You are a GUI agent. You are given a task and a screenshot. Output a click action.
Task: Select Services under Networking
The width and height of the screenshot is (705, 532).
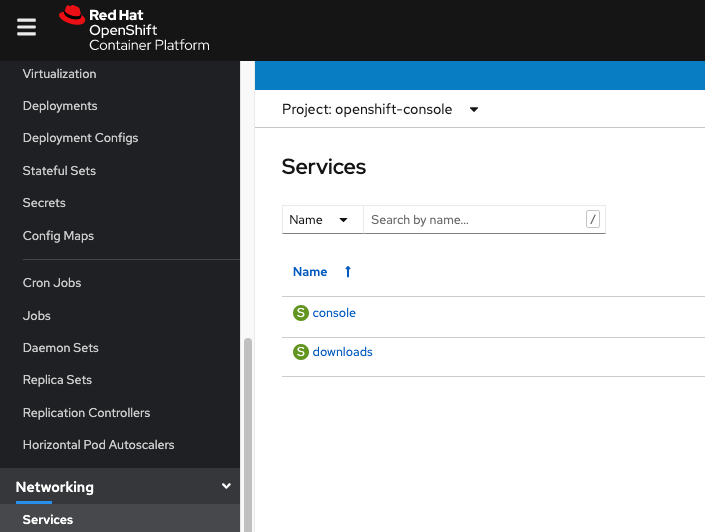(x=48, y=520)
